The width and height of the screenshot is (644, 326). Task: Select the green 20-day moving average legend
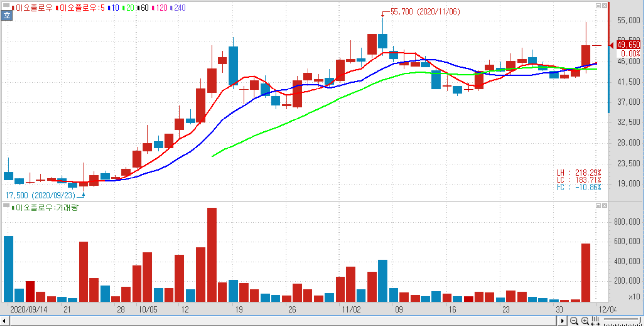coord(127,8)
